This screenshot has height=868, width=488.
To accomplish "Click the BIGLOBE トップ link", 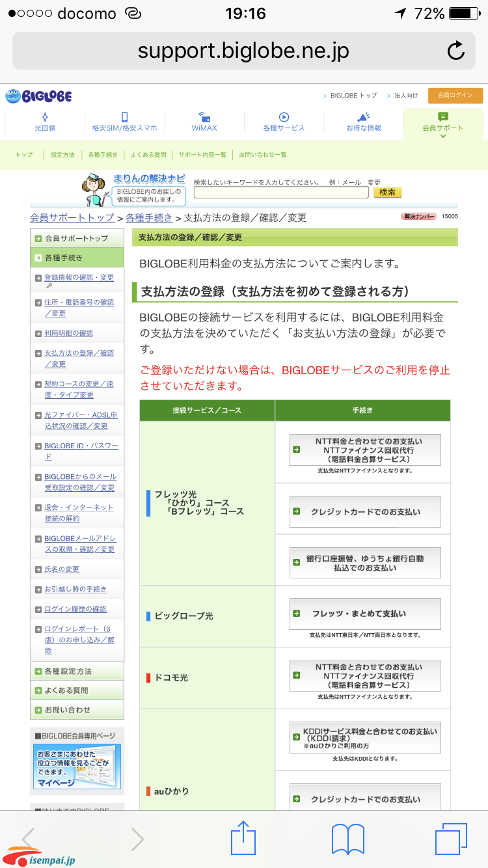I will pyautogui.click(x=353, y=96).
